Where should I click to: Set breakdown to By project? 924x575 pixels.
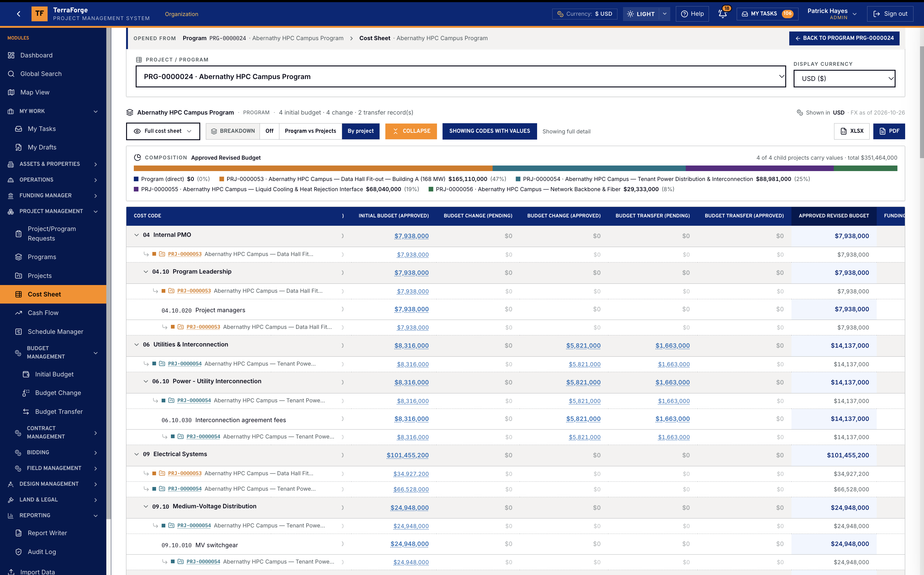point(360,131)
